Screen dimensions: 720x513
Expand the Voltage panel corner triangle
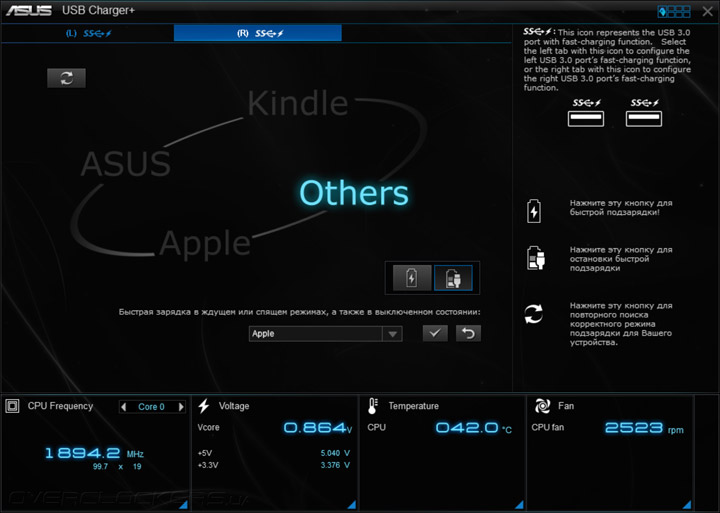pos(352,505)
